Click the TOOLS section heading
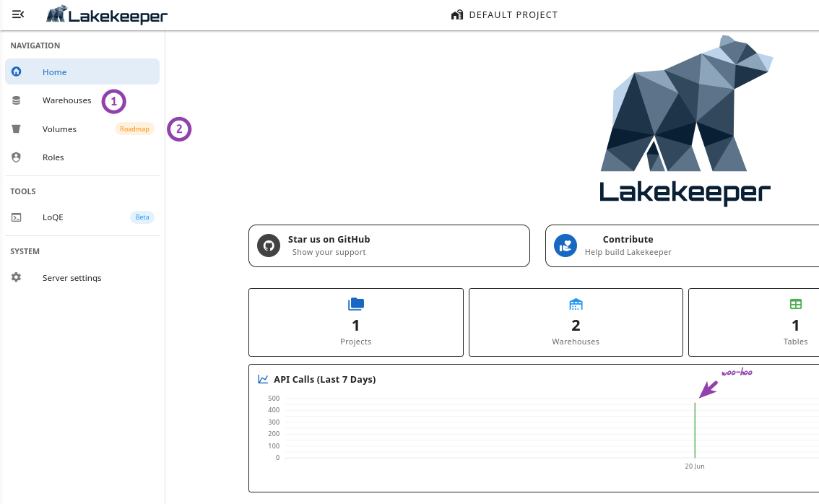 click(x=23, y=191)
